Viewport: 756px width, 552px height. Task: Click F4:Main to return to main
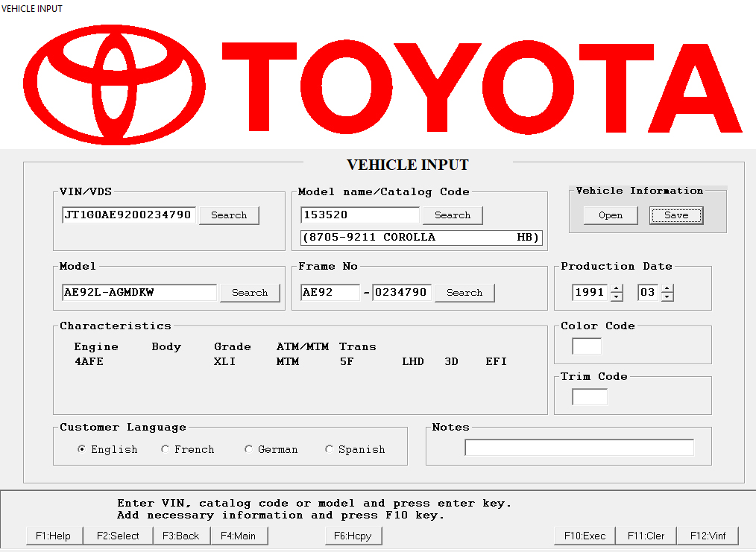coord(239,536)
